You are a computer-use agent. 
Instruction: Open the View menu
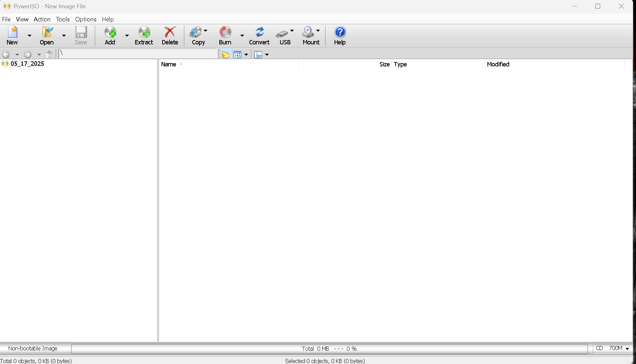tap(22, 19)
